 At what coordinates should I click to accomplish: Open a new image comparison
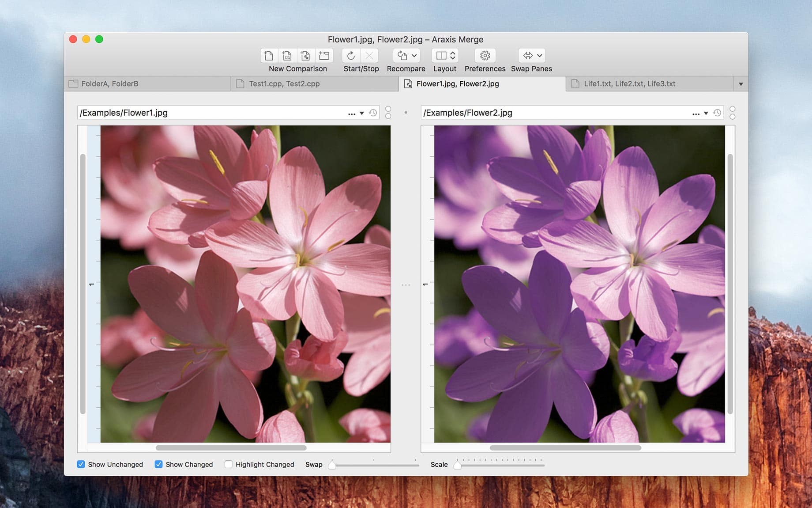(305, 55)
